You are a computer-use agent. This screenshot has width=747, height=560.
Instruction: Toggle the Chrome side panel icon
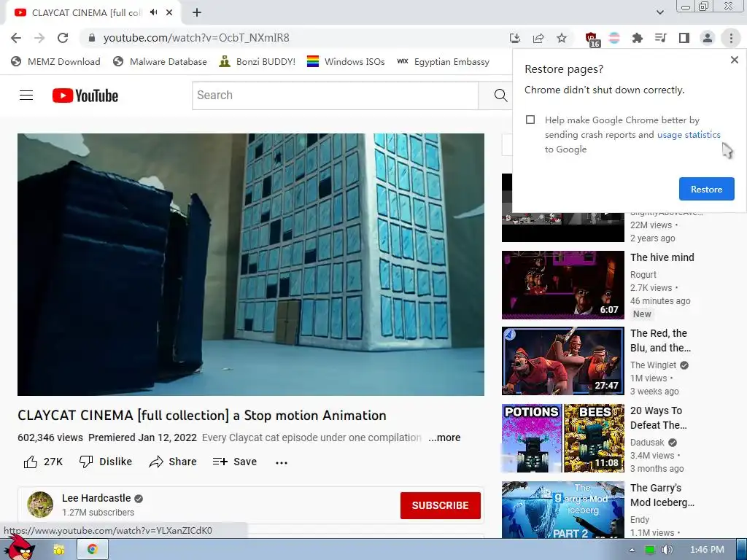click(x=684, y=38)
